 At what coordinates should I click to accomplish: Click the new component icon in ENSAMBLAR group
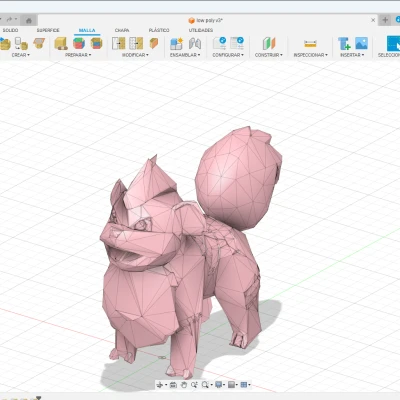(x=176, y=44)
